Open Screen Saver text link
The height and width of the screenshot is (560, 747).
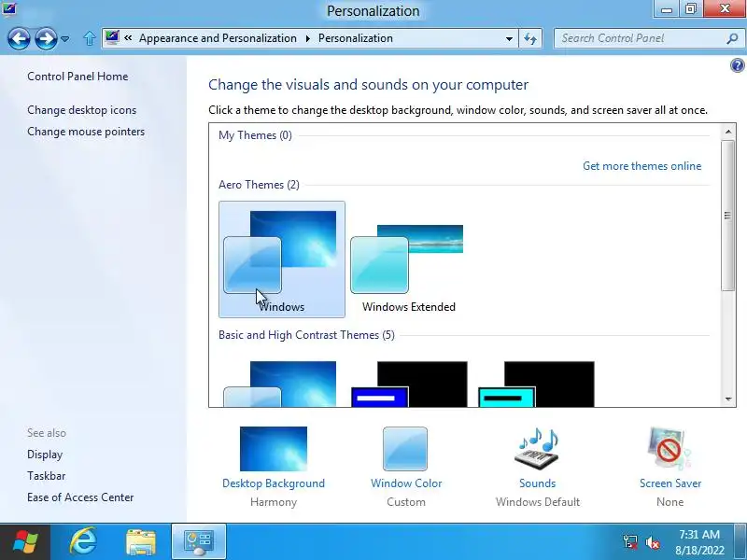pos(670,483)
